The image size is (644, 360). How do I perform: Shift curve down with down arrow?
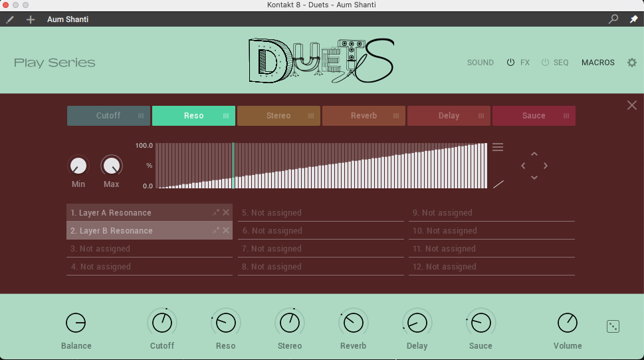point(534,177)
